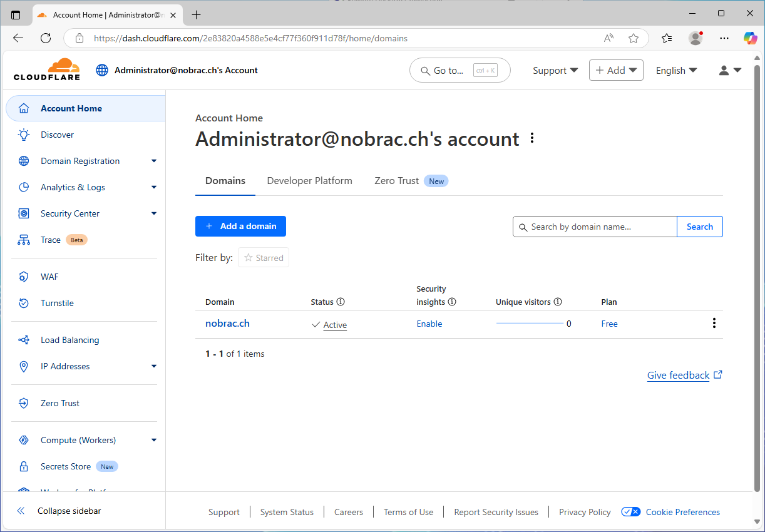Click the Domain Registration globe icon
Image resolution: width=765 pixels, height=532 pixels.
[24, 161]
